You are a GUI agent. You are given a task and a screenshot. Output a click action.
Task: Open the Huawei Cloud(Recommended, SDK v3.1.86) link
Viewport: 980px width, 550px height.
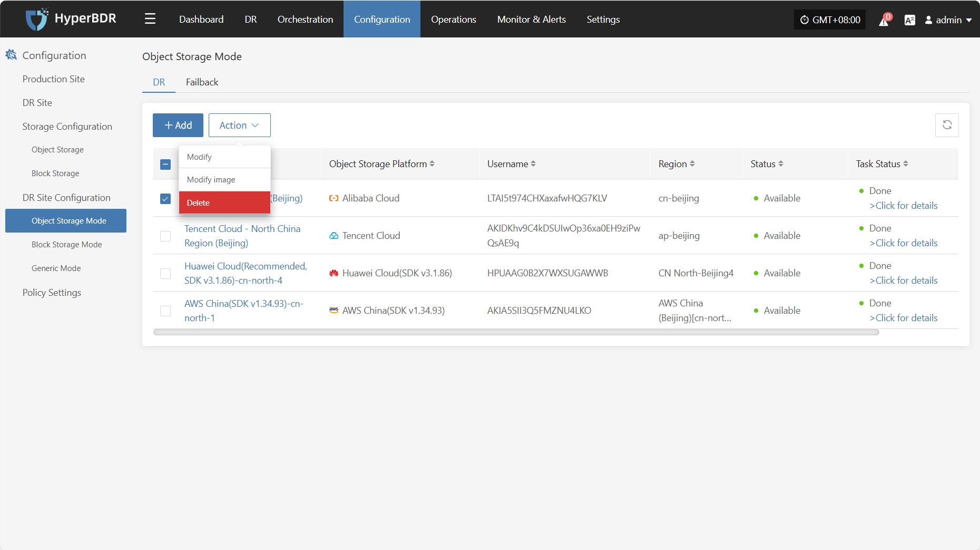(246, 273)
